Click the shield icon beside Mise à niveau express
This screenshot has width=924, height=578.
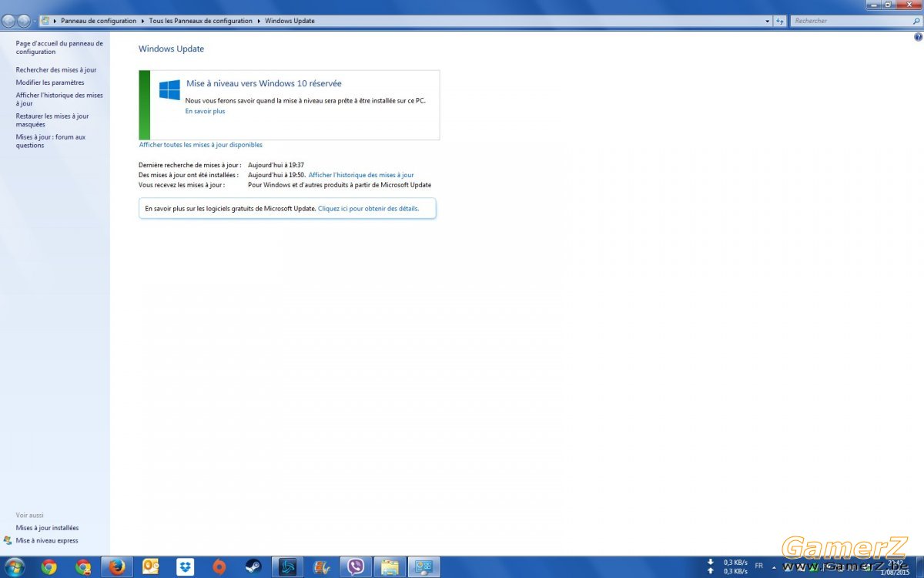(8, 540)
